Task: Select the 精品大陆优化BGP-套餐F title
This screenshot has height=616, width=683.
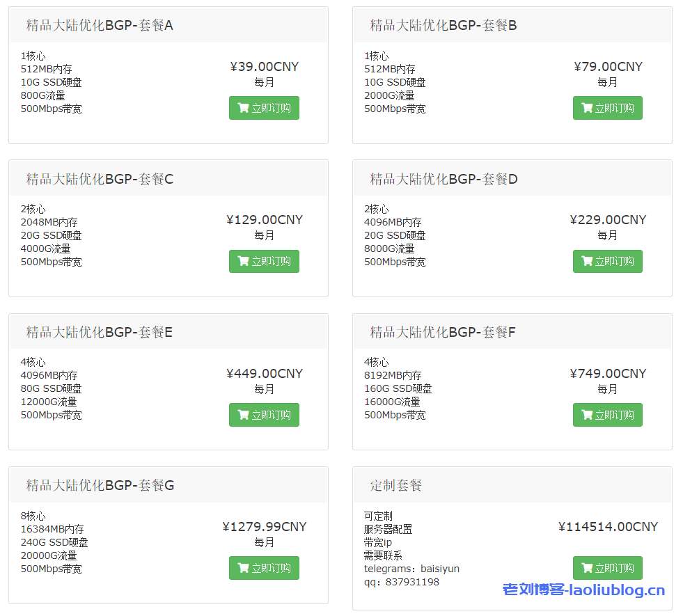Action: point(443,332)
